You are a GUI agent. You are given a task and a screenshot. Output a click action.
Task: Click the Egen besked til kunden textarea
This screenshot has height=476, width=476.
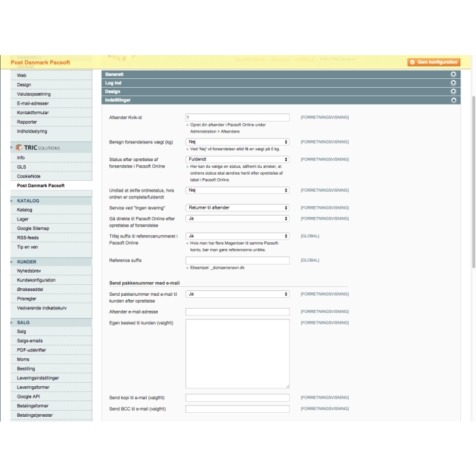click(237, 354)
